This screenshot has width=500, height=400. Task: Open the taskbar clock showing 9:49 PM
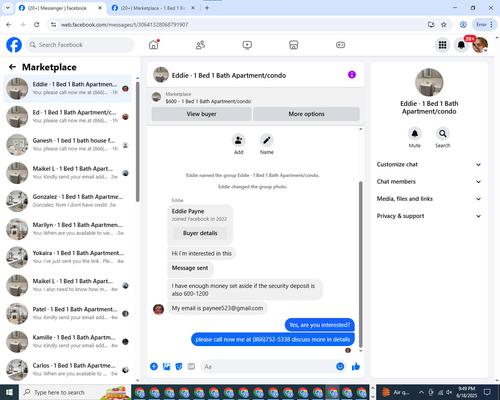click(x=466, y=392)
